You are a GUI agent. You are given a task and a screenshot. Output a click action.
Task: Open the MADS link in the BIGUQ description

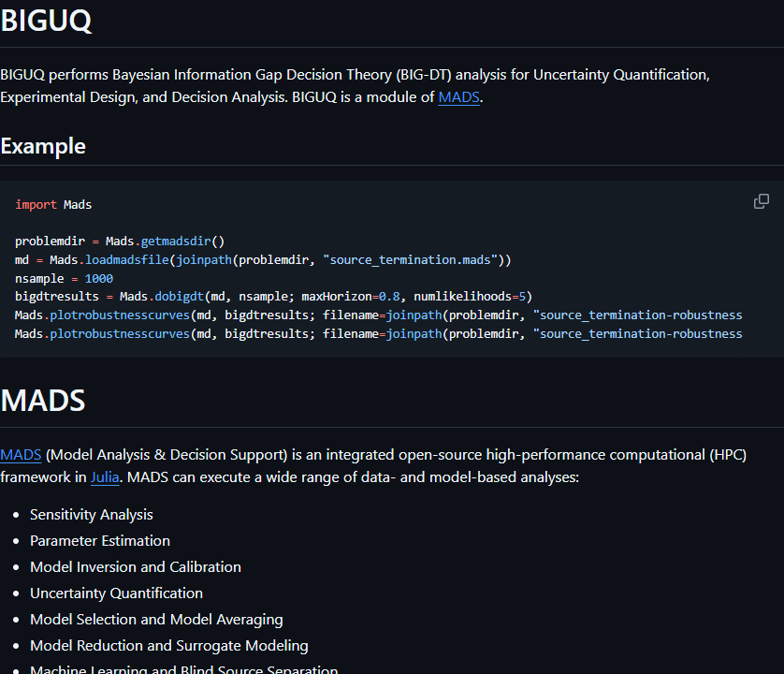tap(458, 97)
